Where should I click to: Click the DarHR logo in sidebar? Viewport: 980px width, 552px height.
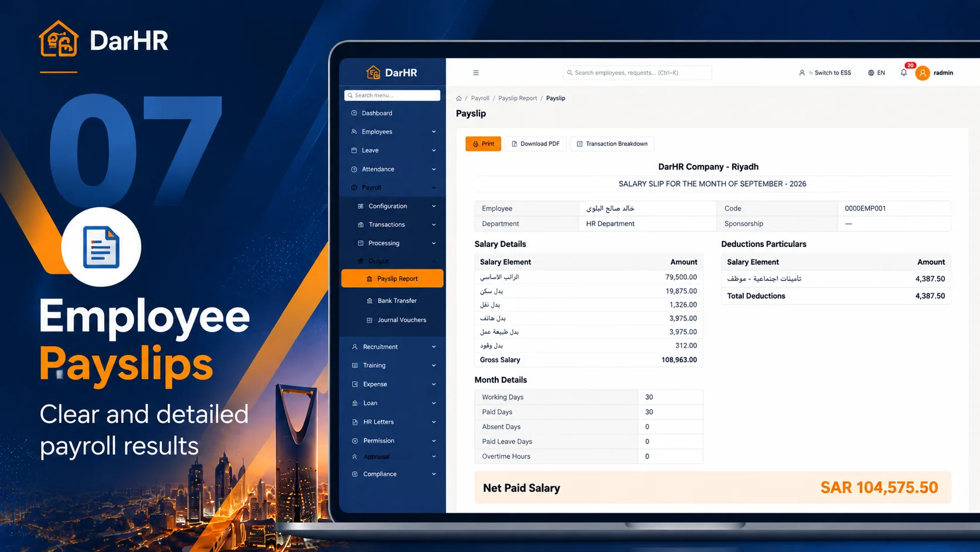point(392,73)
